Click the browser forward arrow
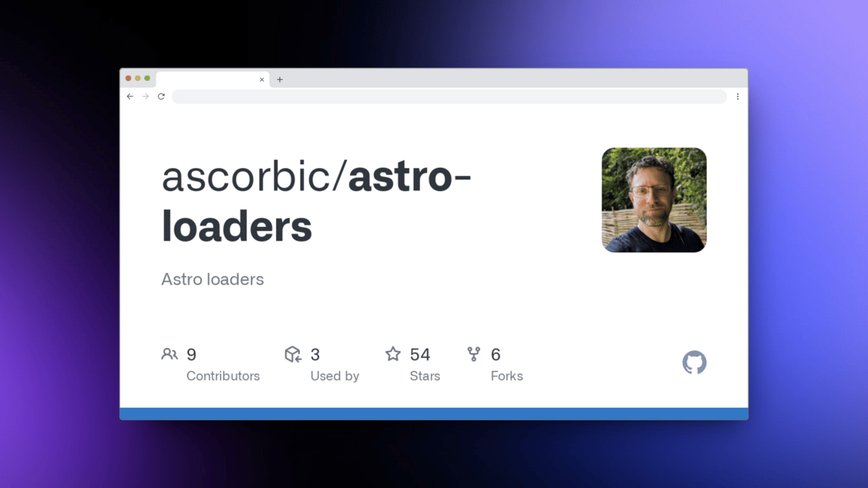Viewport: 868px width, 488px height. (x=146, y=97)
